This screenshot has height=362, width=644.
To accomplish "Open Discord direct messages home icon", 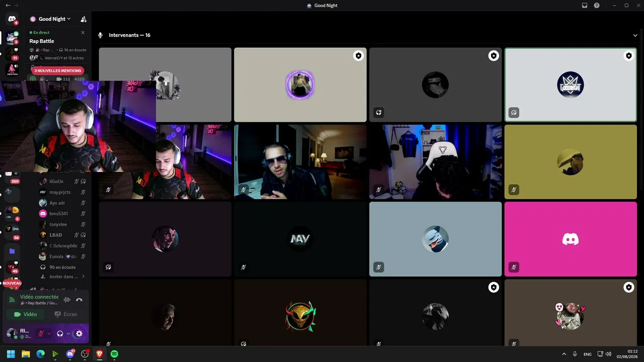I will [12, 19].
